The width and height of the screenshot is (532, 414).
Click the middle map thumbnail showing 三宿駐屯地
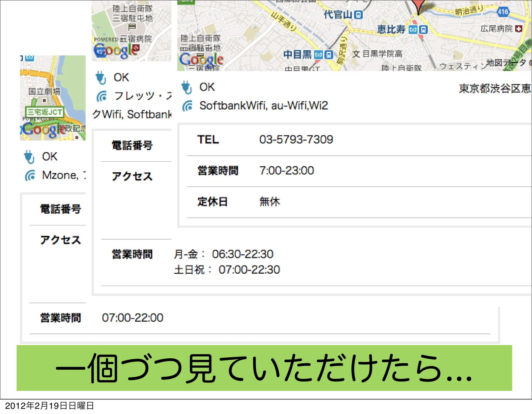[x=131, y=31]
